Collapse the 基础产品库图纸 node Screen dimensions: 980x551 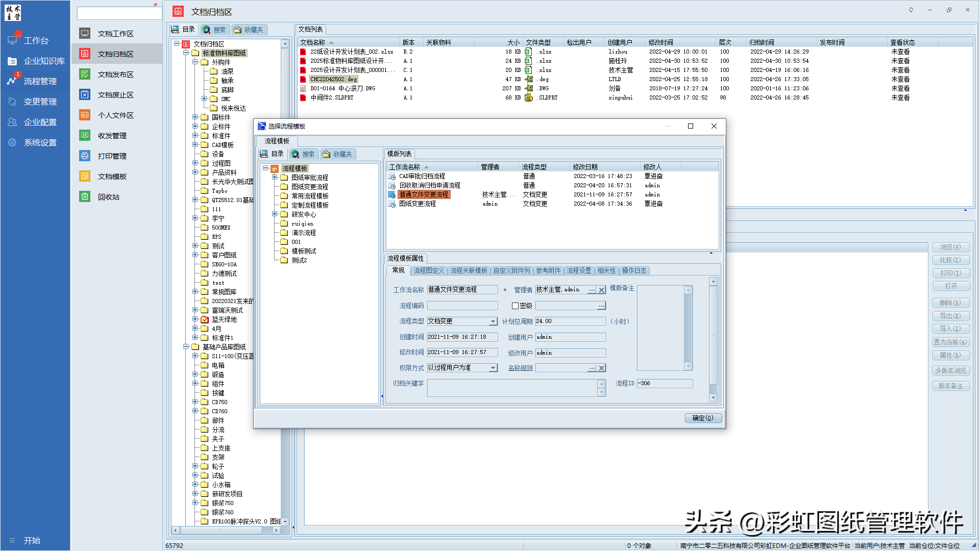pos(186,346)
